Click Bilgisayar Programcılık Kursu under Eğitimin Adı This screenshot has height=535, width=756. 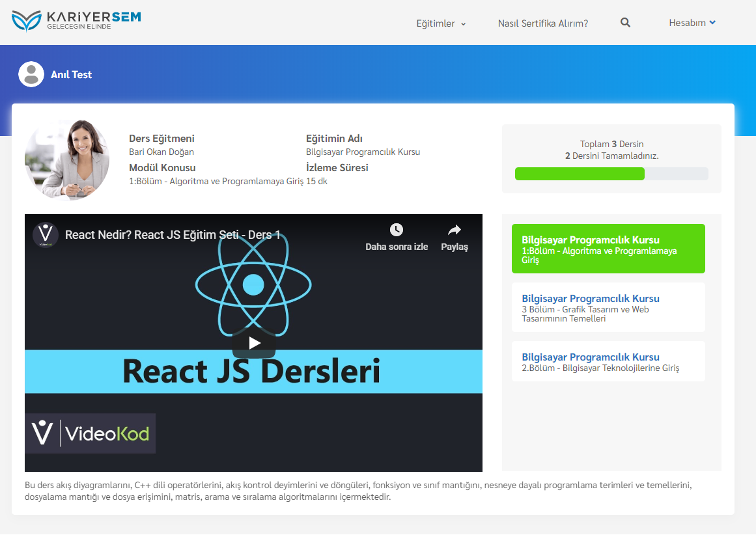click(363, 152)
